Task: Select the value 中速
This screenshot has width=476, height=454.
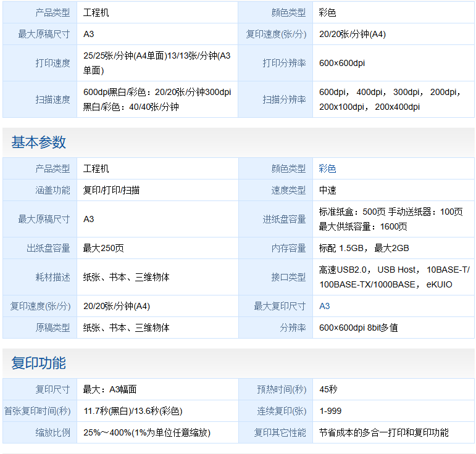Action: pos(328,190)
